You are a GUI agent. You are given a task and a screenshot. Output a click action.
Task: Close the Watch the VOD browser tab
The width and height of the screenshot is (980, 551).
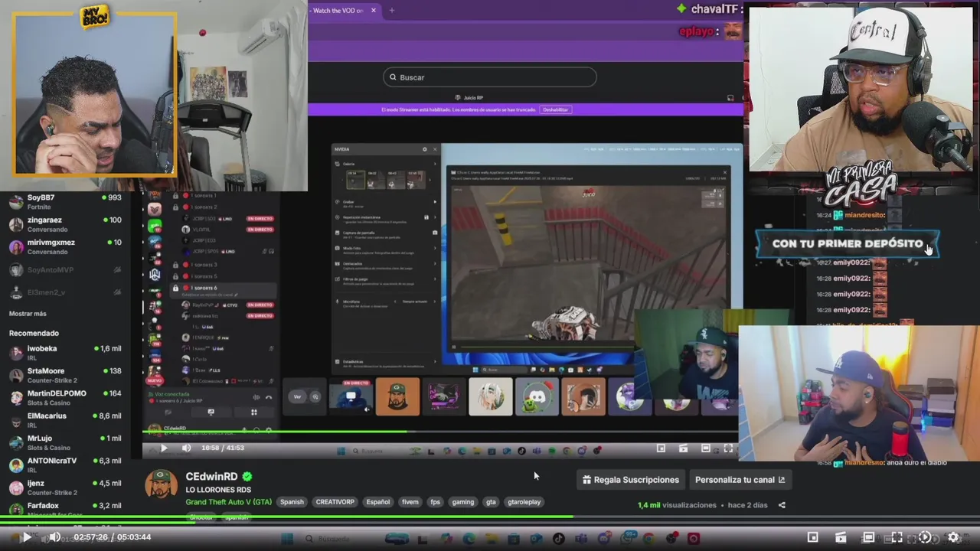point(374,11)
